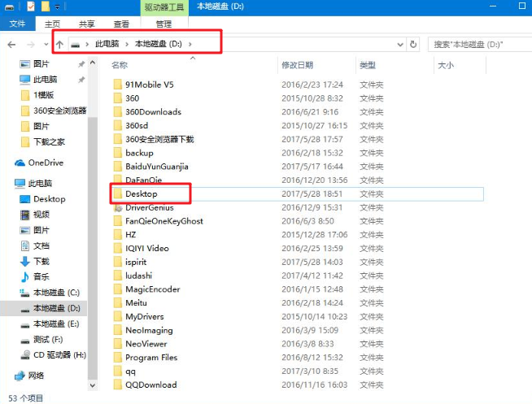Select the 360sd folder
The height and width of the screenshot is (404, 532).
137,125
